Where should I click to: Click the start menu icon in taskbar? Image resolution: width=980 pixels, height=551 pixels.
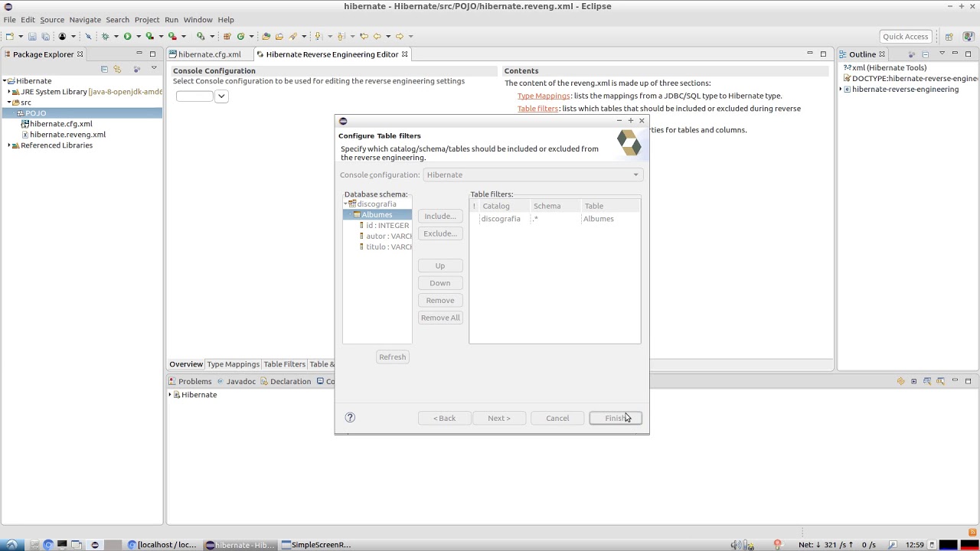coord(11,545)
